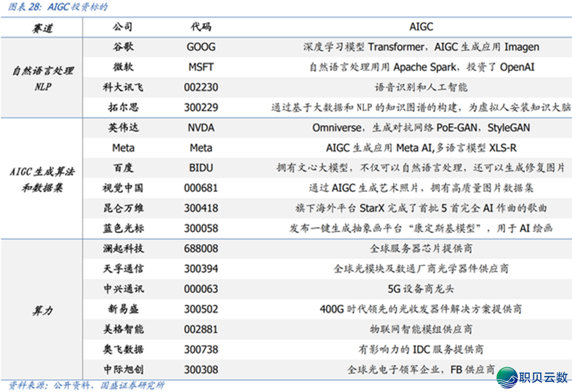Click the 职贝云数 globe logo icon
The width and height of the screenshot is (572, 392).
tap(507, 377)
